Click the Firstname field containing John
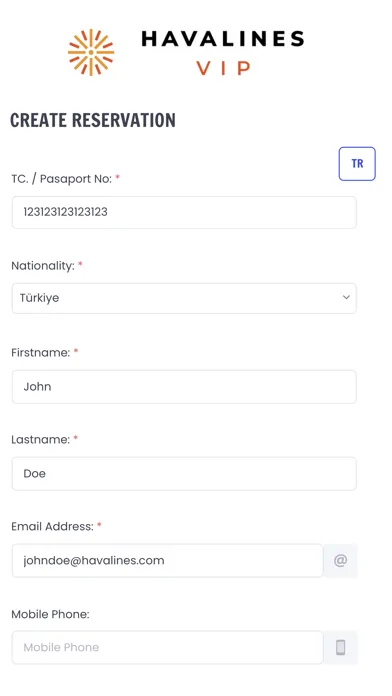 coord(184,387)
